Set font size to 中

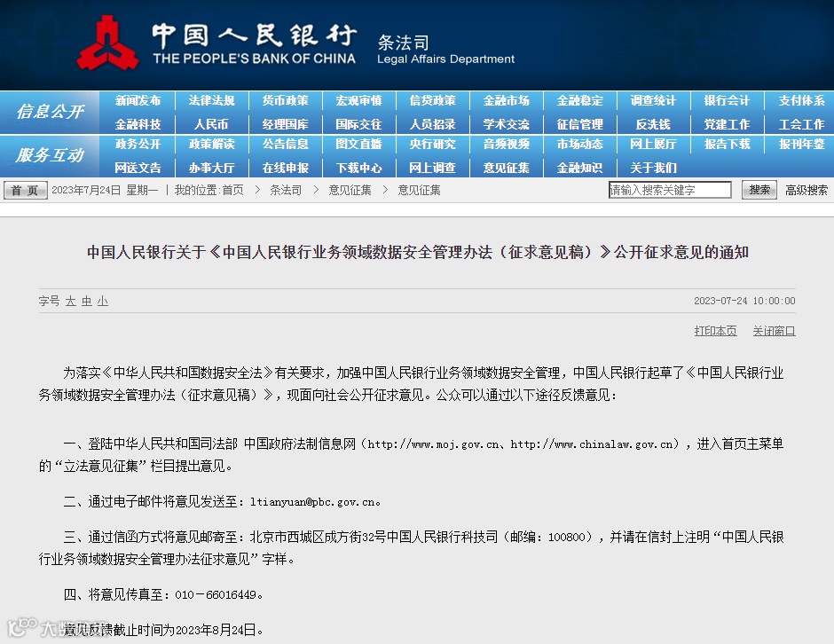coord(87,301)
